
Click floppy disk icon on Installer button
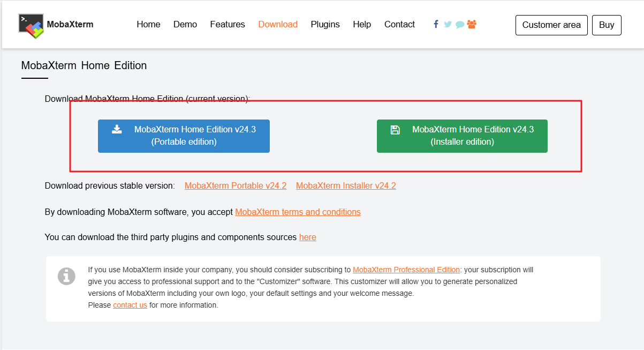coord(395,129)
